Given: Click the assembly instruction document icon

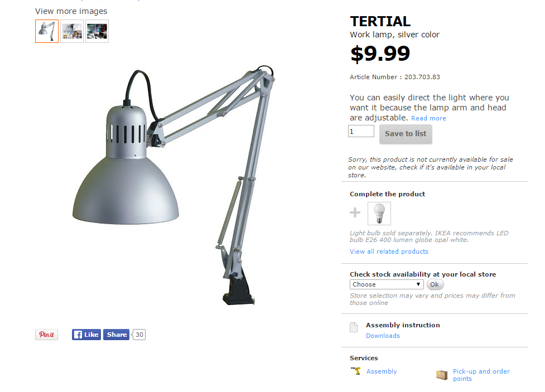Looking at the screenshot, I should pos(354,327).
